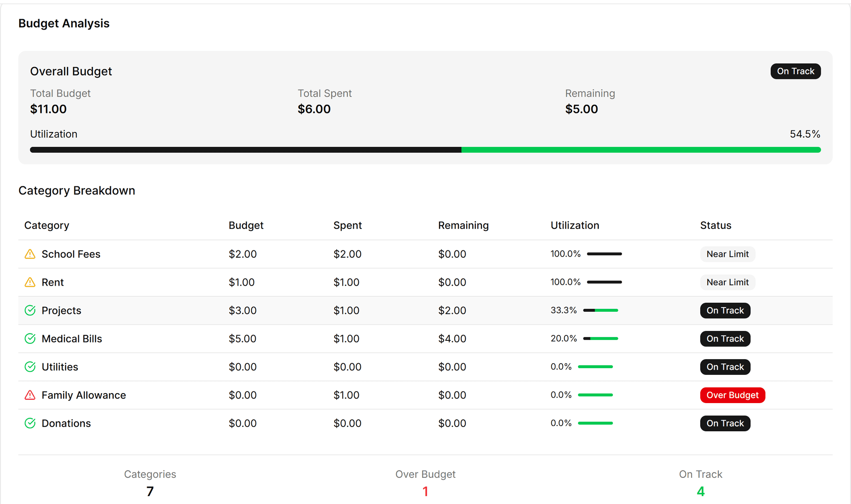Click the Utilities green check icon
The height and width of the screenshot is (504, 851).
(30, 367)
